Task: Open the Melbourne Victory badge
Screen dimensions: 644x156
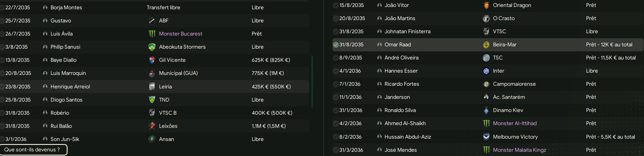Action: click(x=486, y=137)
